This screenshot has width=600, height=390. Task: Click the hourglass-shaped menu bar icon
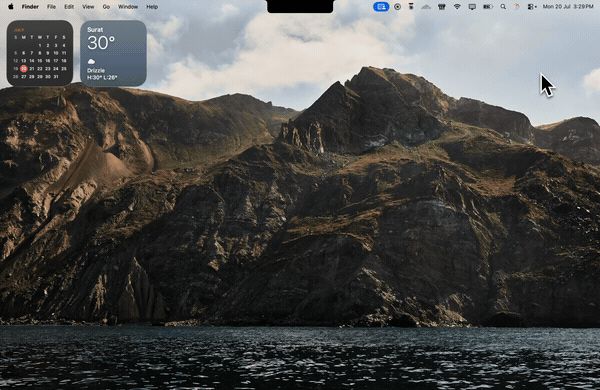[411, 7]
